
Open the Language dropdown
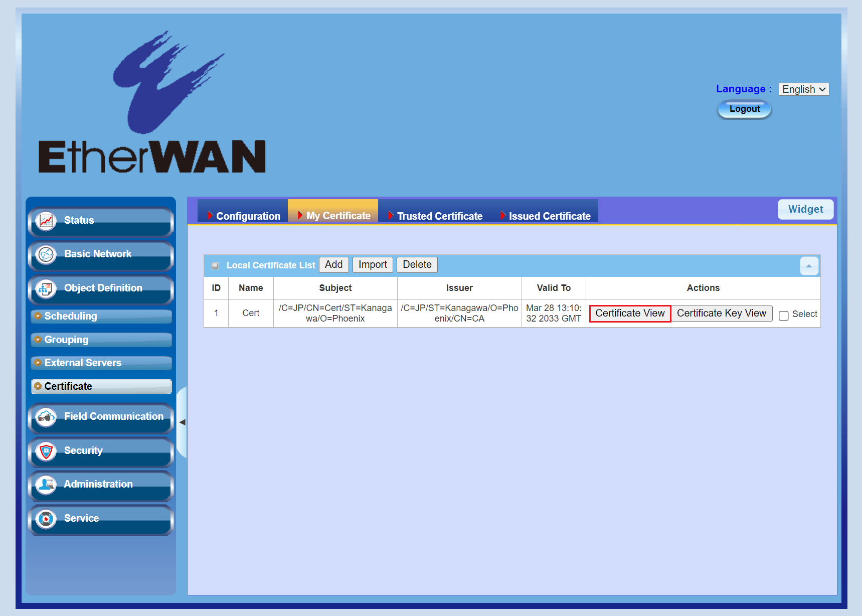tap(804, 89)
